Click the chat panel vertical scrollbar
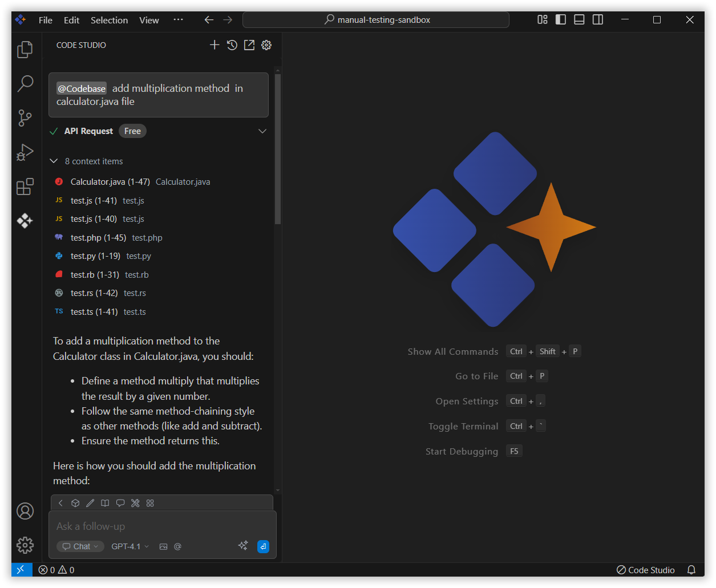This screenshot has width=716, height=588. pyautogui.click(x=278, y=149)
